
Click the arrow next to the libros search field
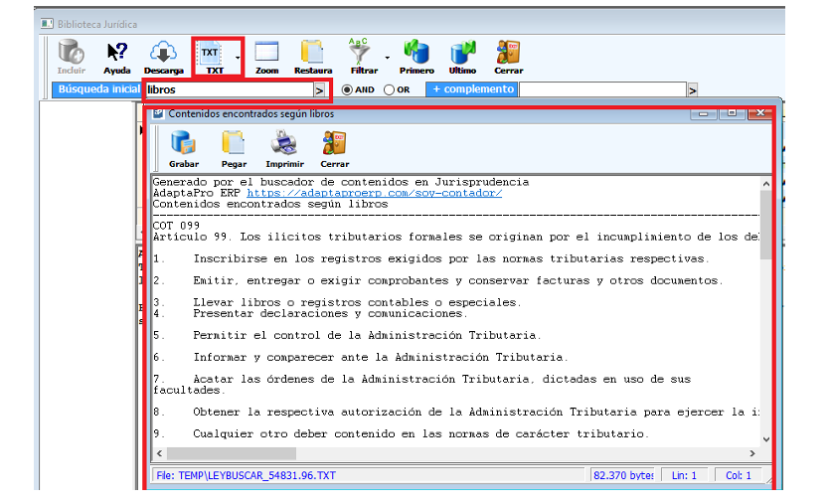pyautogui.click(x=319, y=90)
